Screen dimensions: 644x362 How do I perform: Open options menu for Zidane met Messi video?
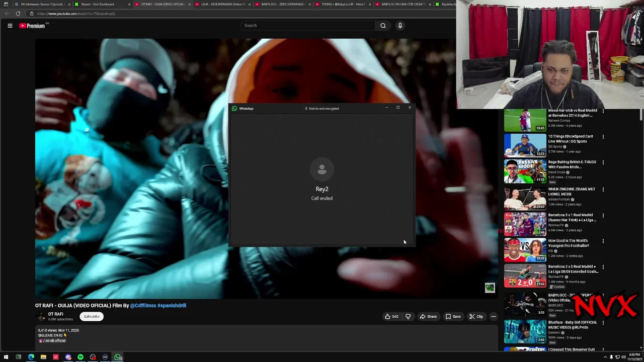(x=603, y=190)
